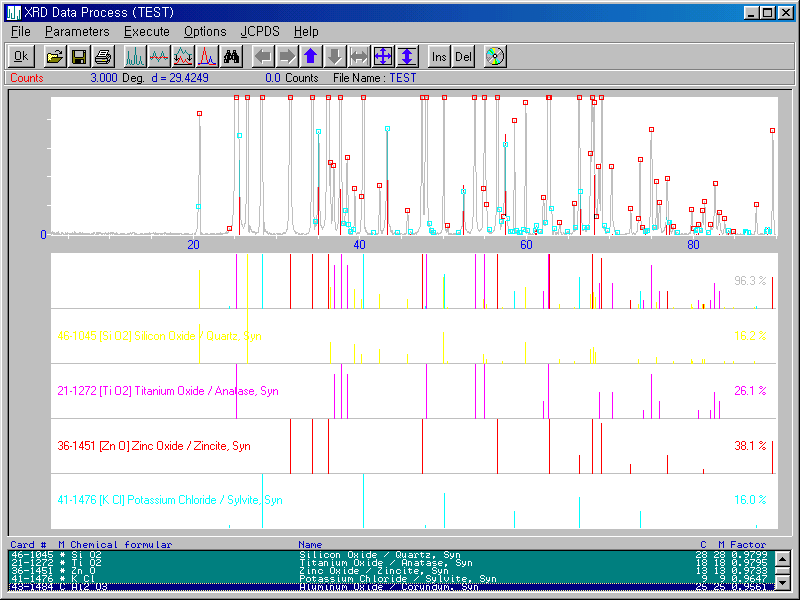Click the blue up arrow icon
This screenshot has height=600, width=800.
click(x=310, y=56)
